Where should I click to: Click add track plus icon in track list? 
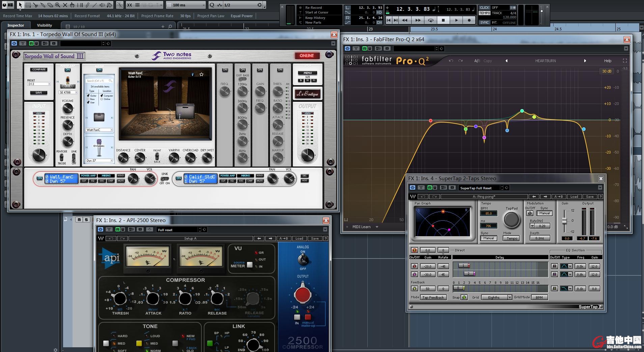[x=163, y=26]
